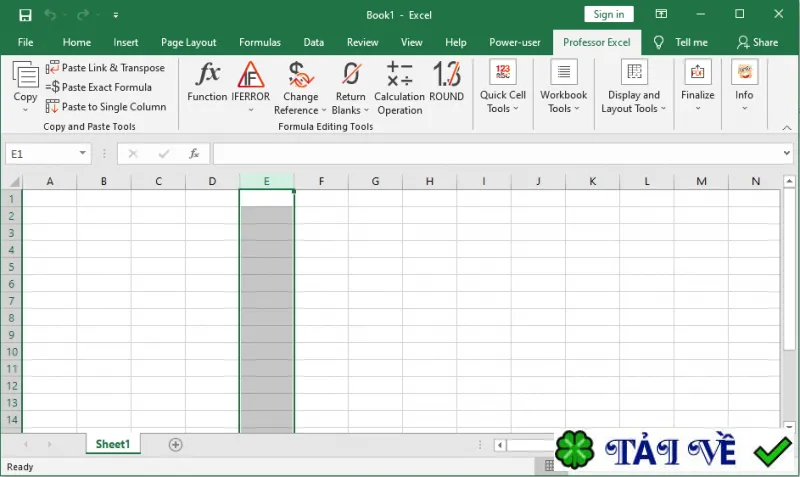Click Paste to Single Column
Image resolution: width=800 pixels, height=477 pixels.
106,107
